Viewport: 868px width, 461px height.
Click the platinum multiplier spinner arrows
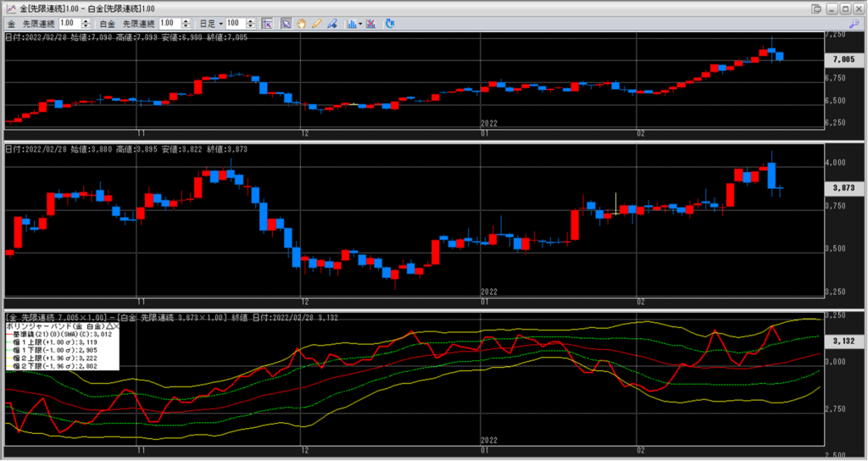186,24
